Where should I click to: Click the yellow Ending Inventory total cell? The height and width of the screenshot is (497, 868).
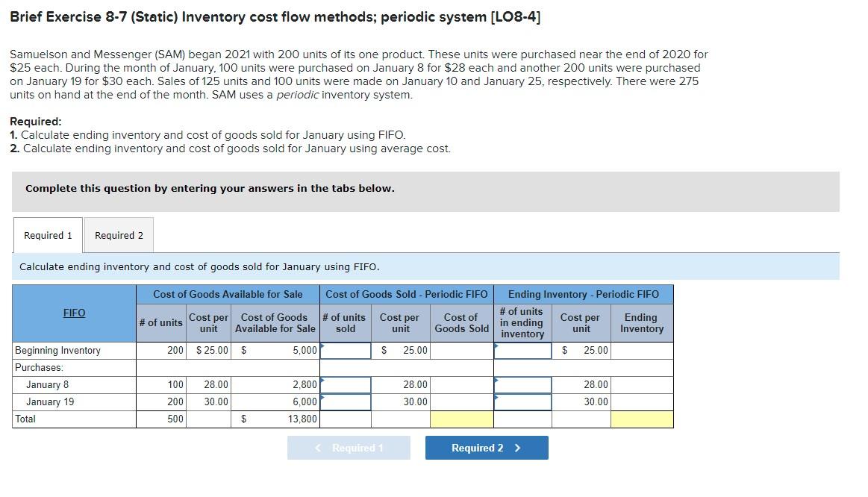[642, 419]
